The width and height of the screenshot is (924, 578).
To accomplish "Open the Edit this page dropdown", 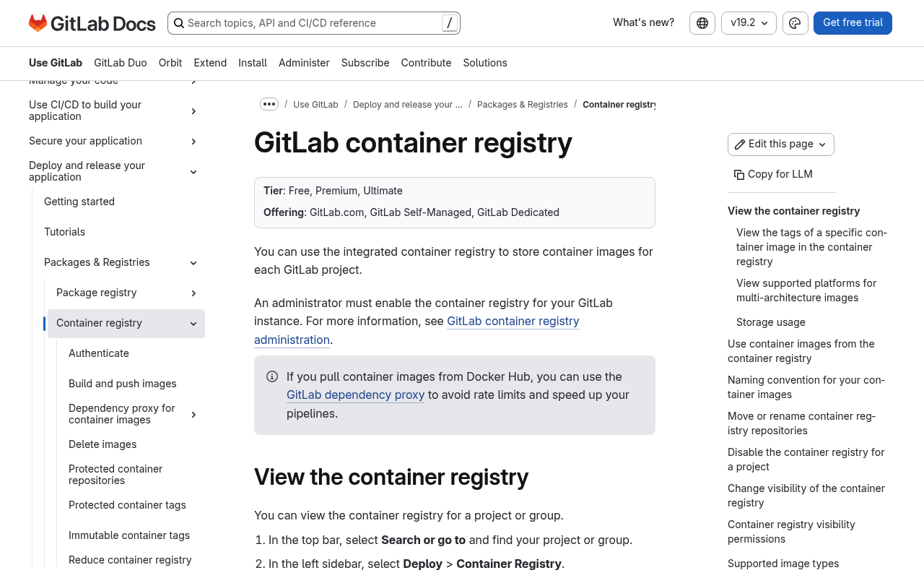I will (781, 144).
